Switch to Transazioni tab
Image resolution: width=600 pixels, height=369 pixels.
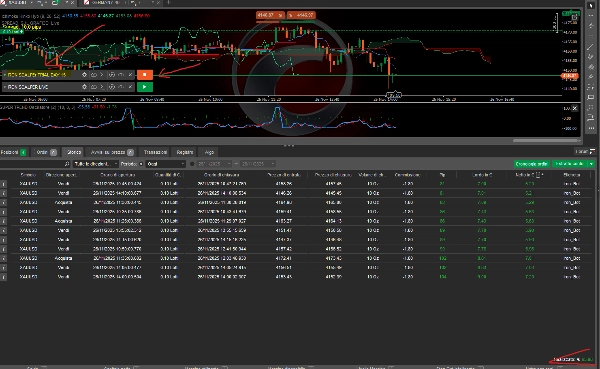coord(155,152)
